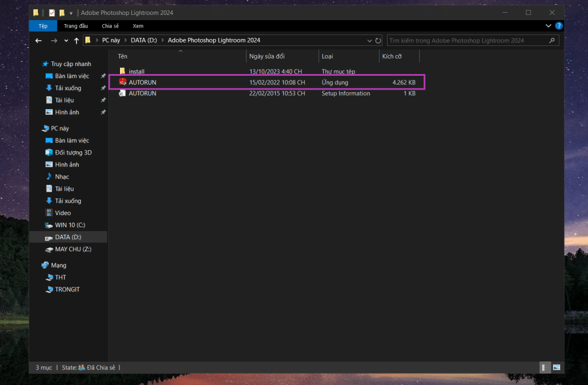Expand the ribbon with chevron
This screenshot has height=385, width=588.
[548, 26]
